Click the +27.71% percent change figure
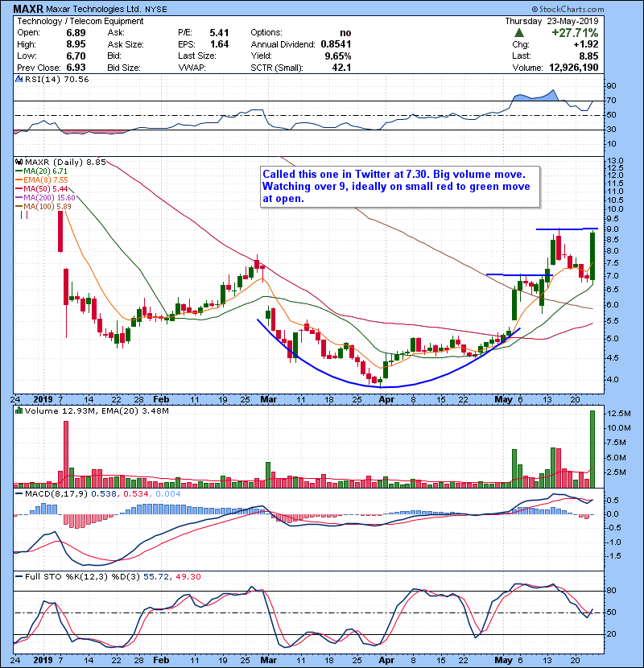The image size is (644, 668). [x=575, y=33]
